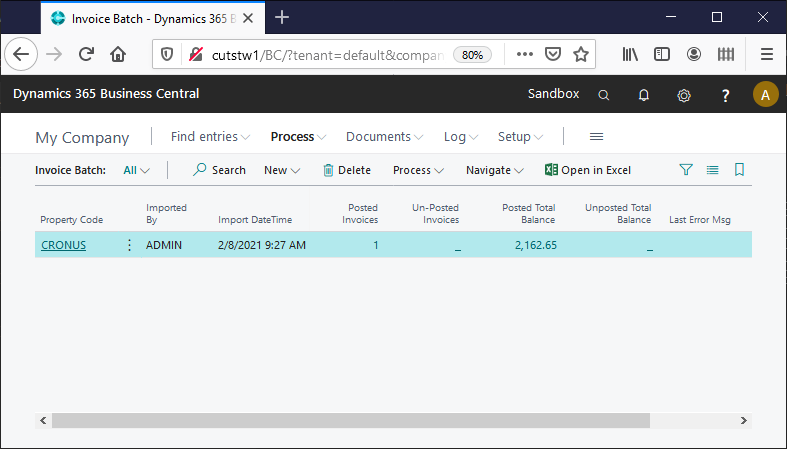787x449 pixels.
Task: Expand Documents menu
Action: [384, 136]
